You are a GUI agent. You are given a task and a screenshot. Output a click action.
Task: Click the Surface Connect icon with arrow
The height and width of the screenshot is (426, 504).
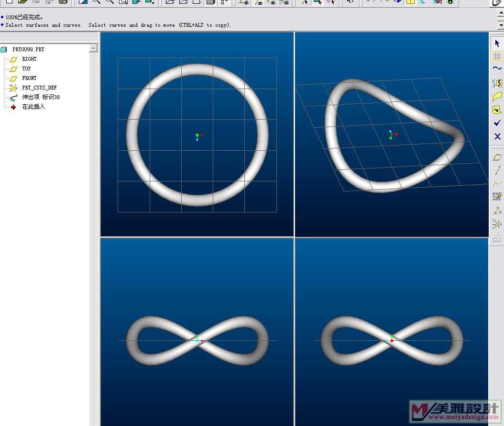[x=497, y=110]
